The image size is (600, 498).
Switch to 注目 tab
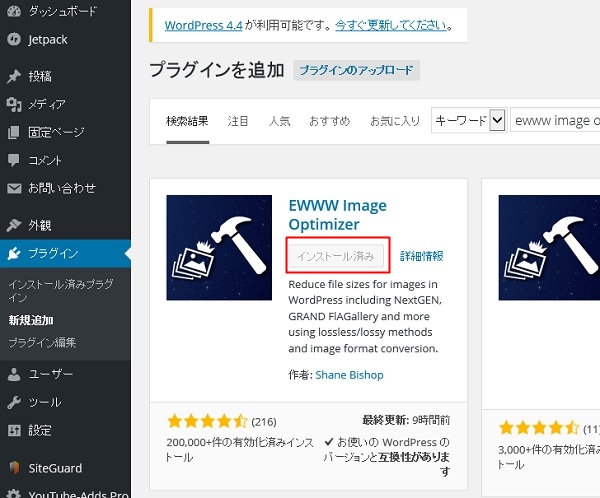pyautogui.click(x=238, y=121)
